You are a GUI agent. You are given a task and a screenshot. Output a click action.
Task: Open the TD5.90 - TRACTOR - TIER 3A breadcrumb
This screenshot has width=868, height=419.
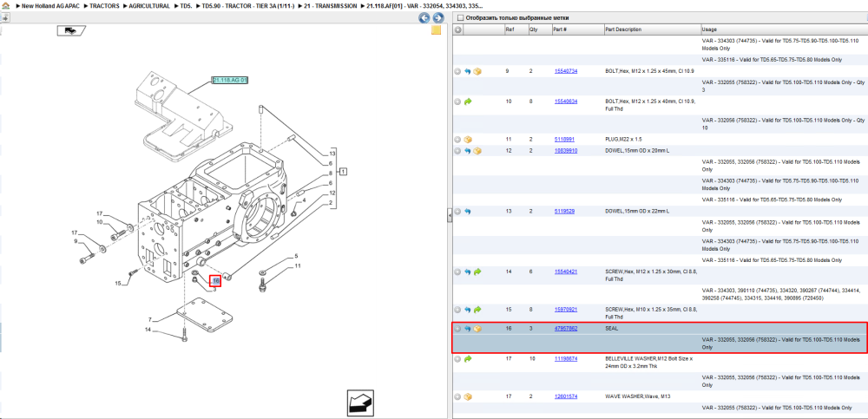[x=247, y=5]
